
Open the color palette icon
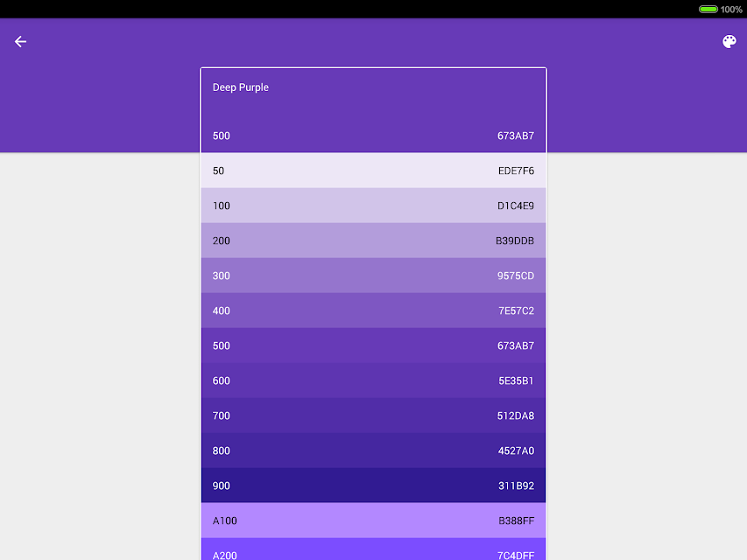pos(729,42)
